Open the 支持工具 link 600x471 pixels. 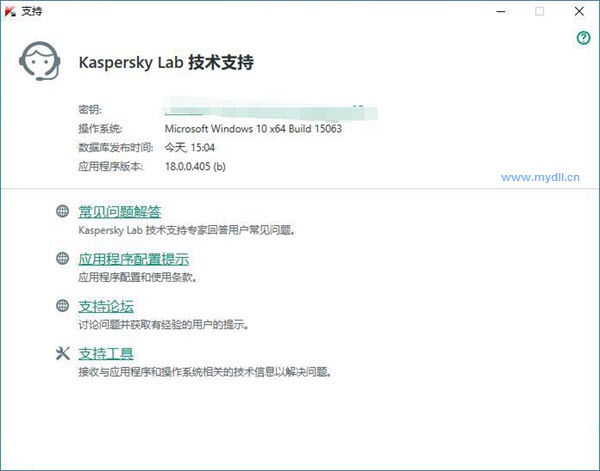pyautogui.click(x=106, y=354)
